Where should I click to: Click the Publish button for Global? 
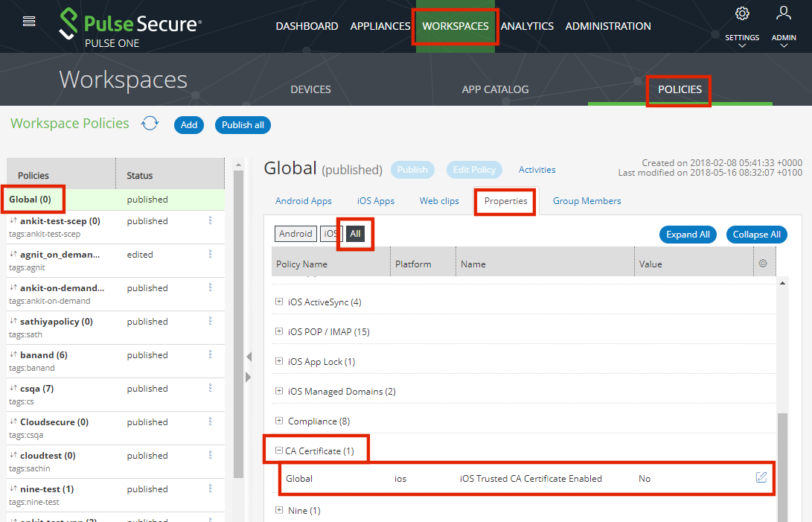[412, 170]
